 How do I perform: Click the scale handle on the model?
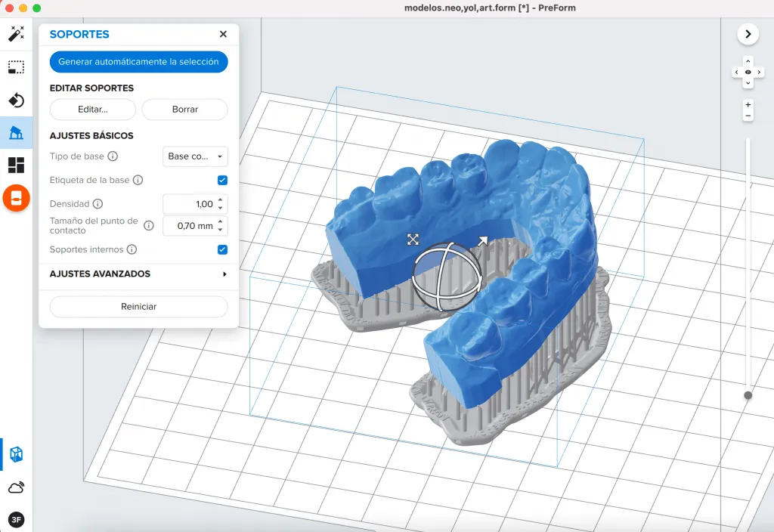pyautogui.click(x=413, y=240)
